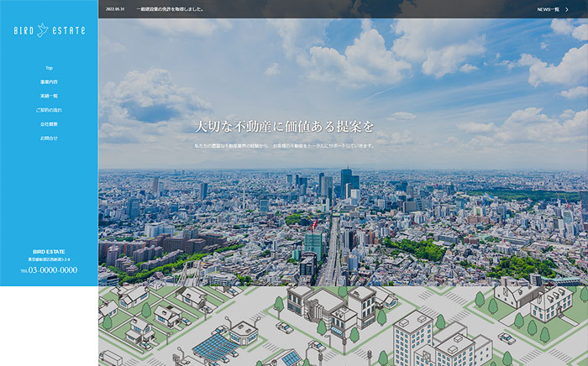
Task: Go to the 事業内容 page
Action: tap(49, 82)
